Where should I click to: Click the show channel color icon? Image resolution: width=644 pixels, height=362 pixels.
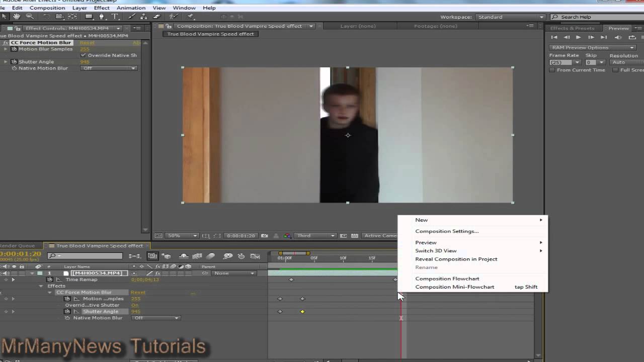(287, 235)
